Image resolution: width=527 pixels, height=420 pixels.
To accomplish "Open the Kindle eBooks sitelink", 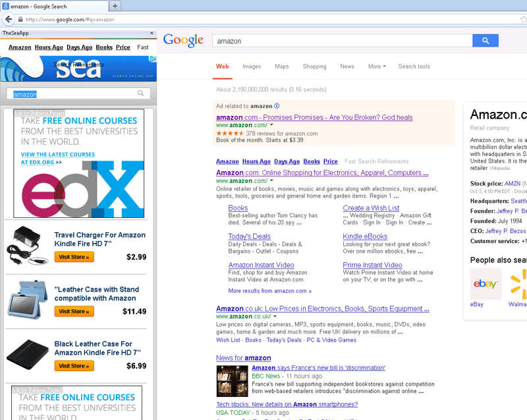I will (365, 236).
